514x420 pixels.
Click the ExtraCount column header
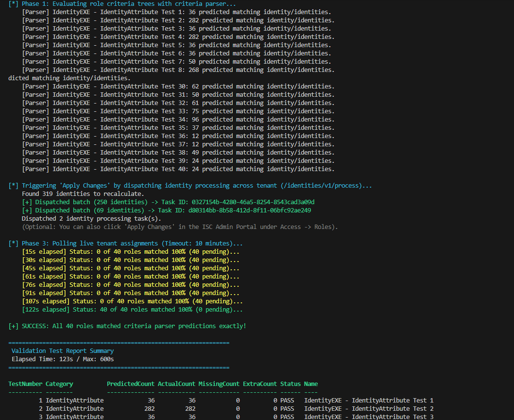pos(260,384)
